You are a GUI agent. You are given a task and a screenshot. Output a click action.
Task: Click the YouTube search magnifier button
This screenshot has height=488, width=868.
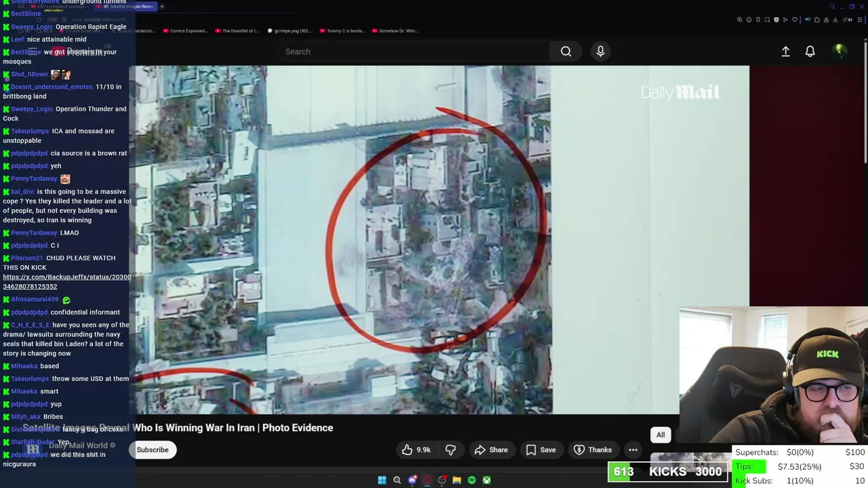click(x=566, y=52)
